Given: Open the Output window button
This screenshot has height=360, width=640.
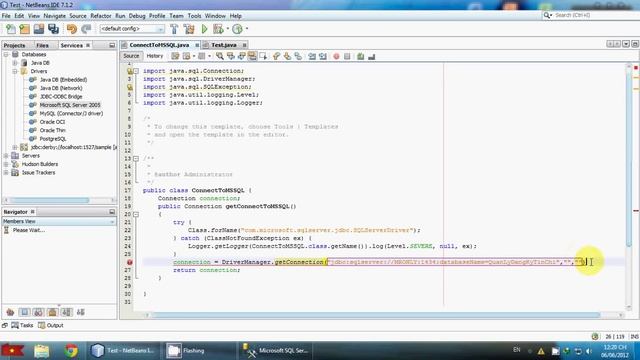Looking at the screenshot, I should (x=51, y=325).
